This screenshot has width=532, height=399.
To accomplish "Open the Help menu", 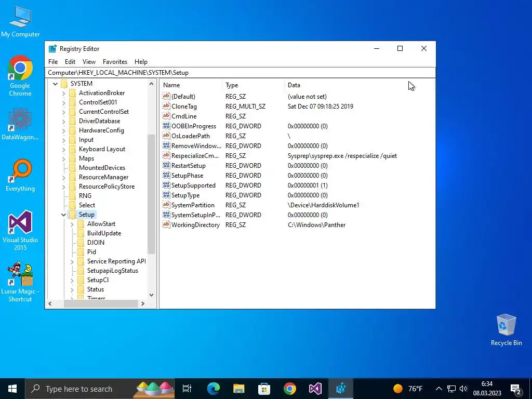I will pyautogui.click(x=141, y=62).
